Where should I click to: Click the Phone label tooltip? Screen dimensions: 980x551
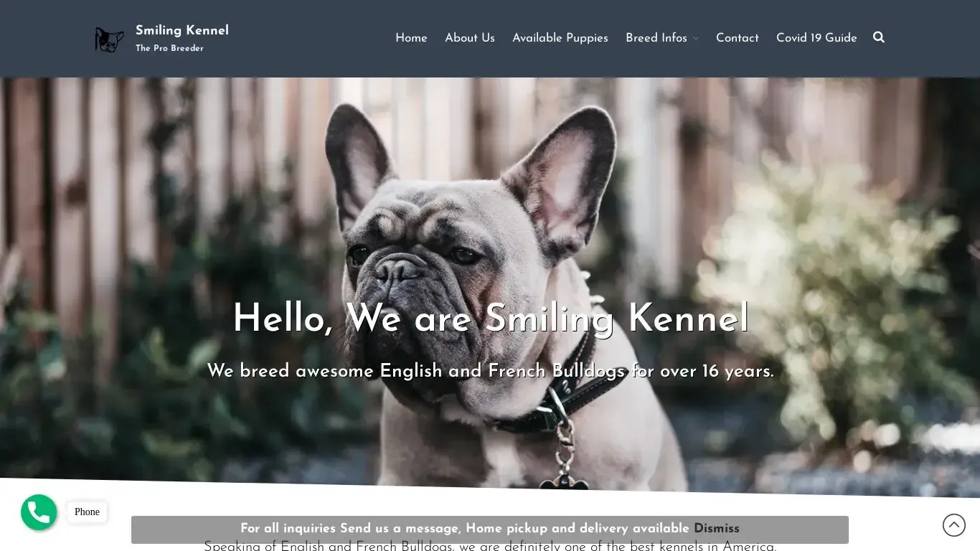click(x=87, y=512)
